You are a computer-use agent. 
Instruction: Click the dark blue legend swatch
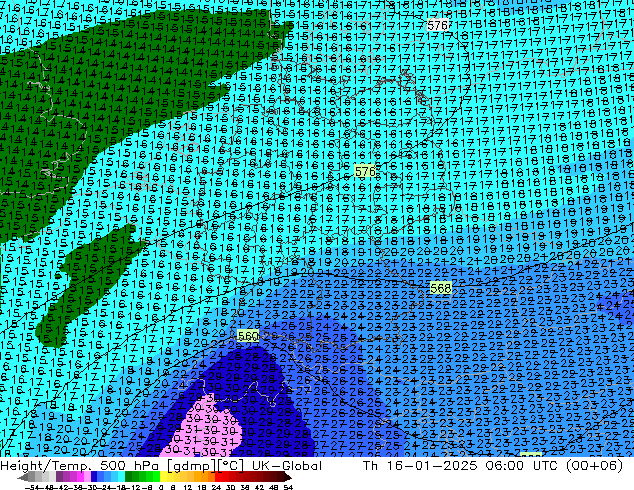[x=94, y=477]
